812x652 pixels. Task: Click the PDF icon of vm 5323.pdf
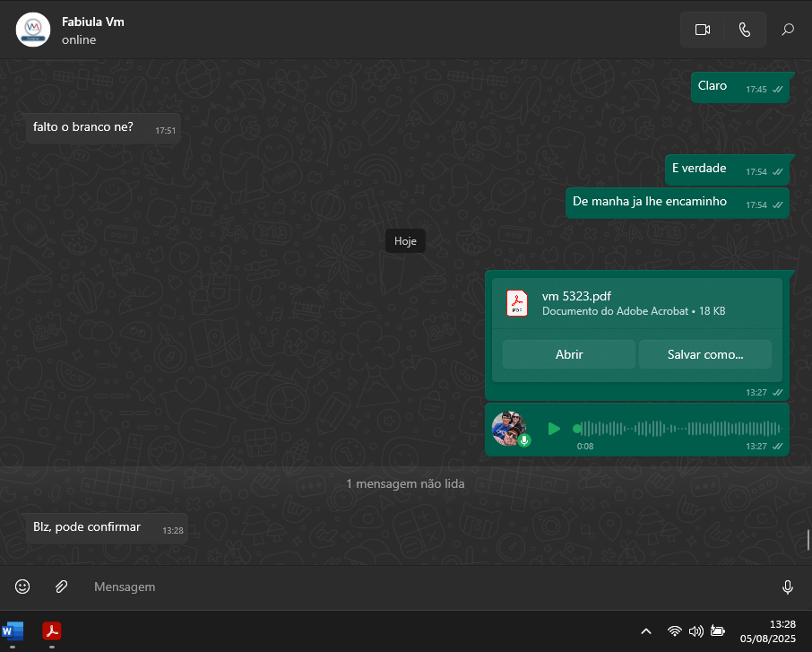pyautogui.click(x=518, y=304)
